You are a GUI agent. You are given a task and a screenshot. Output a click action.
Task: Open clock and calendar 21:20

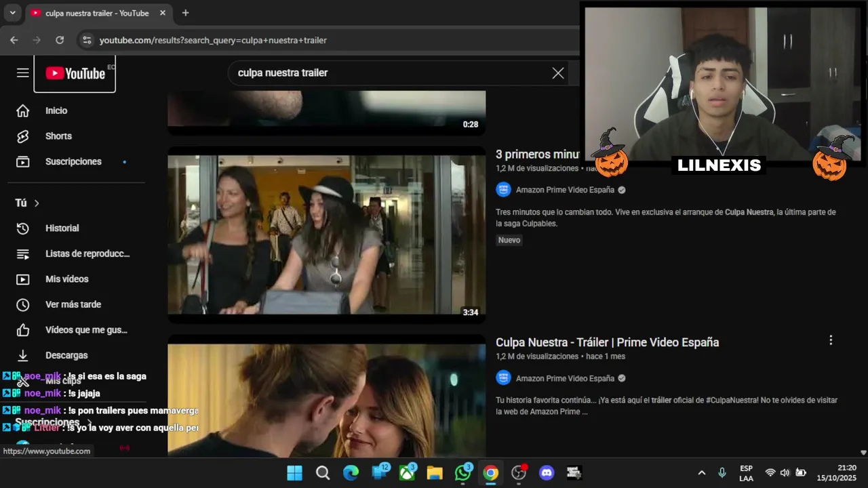click(838, 472)
